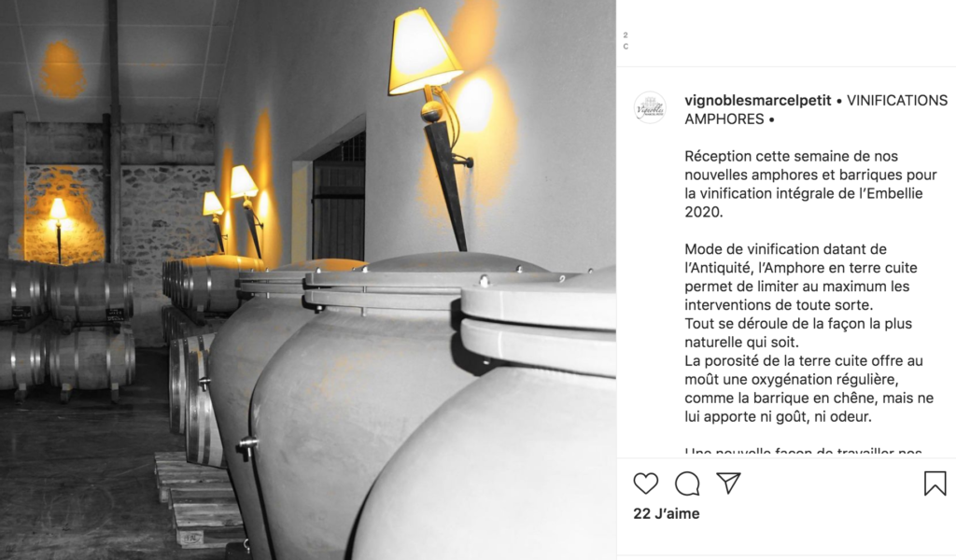The width and height of the screenshot is (956, 560).
Task: Open the Vignobles Marcel Petit profile avatar
Action: [x=650, y=108]
